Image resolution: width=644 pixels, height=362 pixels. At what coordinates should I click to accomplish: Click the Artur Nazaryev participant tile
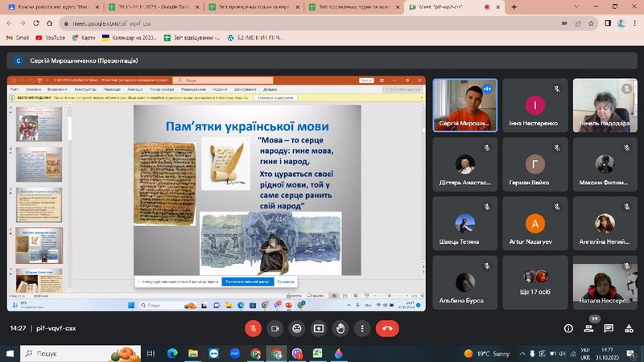535,224
